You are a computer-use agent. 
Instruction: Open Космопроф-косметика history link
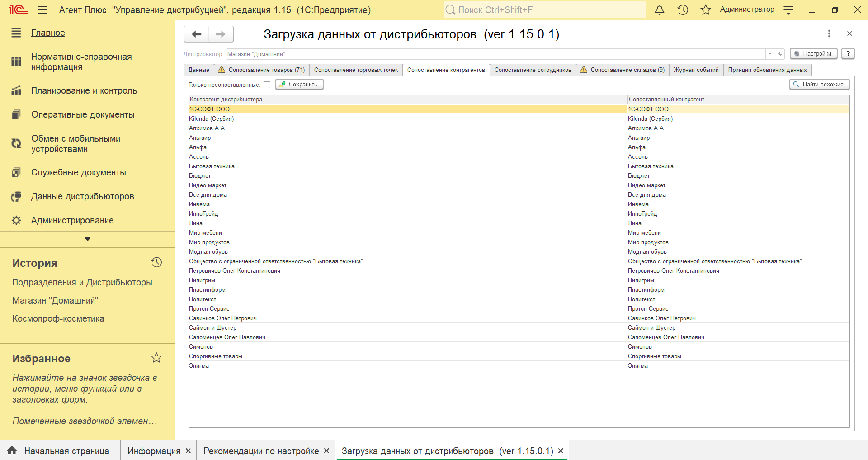point(58,318)
